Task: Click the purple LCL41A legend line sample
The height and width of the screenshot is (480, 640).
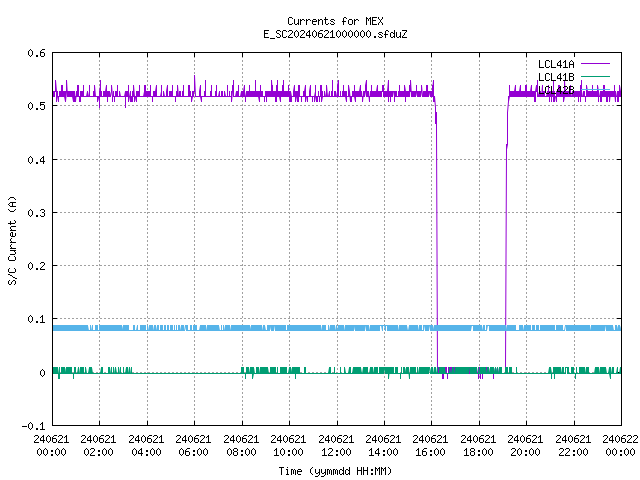Action: point(595,64)
